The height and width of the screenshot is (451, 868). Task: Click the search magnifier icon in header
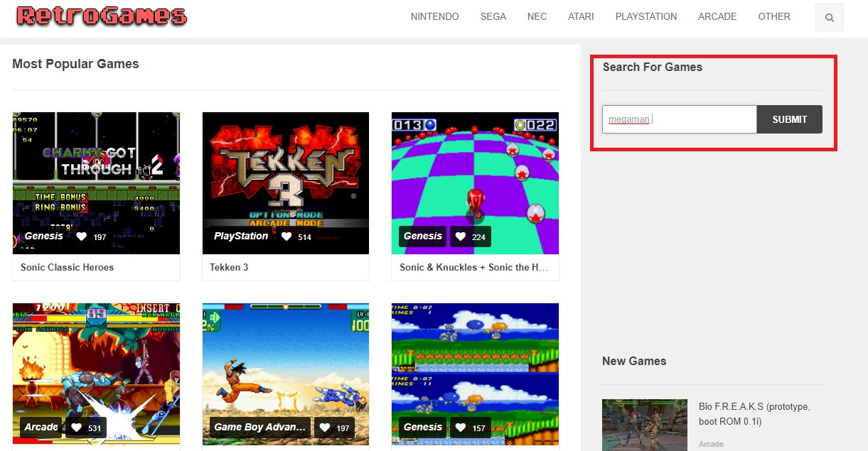(830, 18)
